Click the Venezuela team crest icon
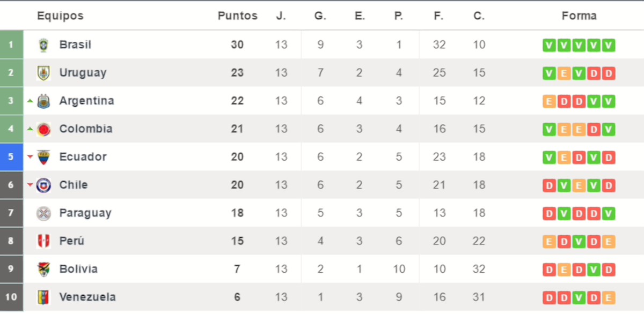The image size is (644, 314). pyautogui.click(x=43, y=297)
